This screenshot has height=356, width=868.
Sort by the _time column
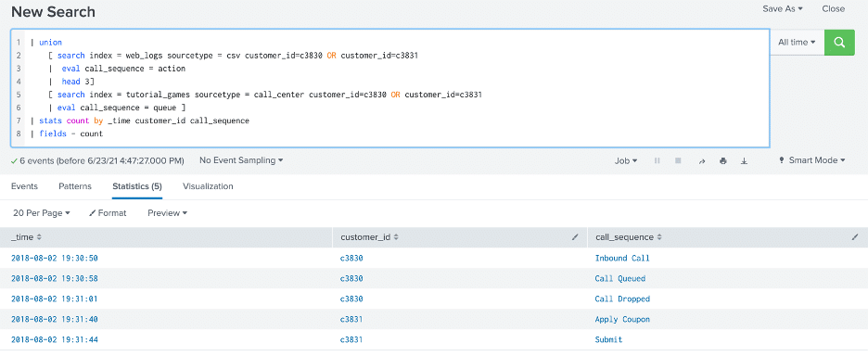pyautogui.click(x=26, y=237)
